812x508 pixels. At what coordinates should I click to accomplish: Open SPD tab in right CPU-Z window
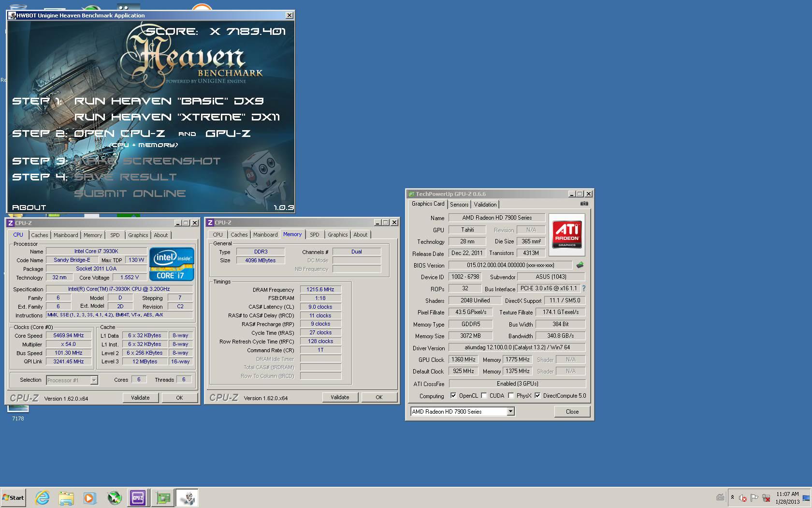pos(315,235)
